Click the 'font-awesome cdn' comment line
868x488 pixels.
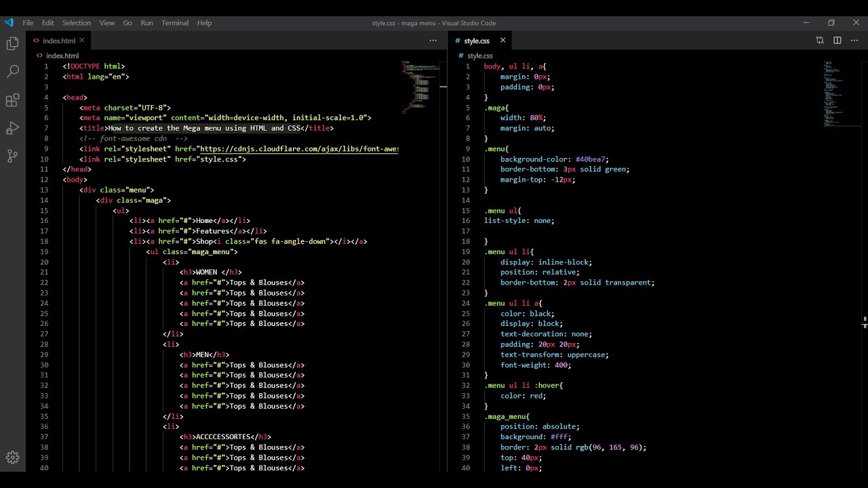pos(133,138)
